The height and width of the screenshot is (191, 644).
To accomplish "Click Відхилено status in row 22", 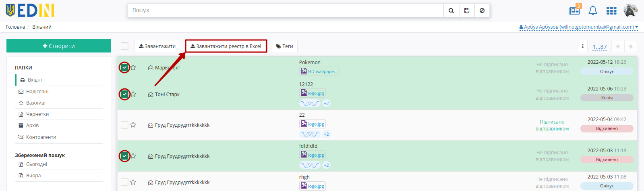I will (x=607, y=128).
